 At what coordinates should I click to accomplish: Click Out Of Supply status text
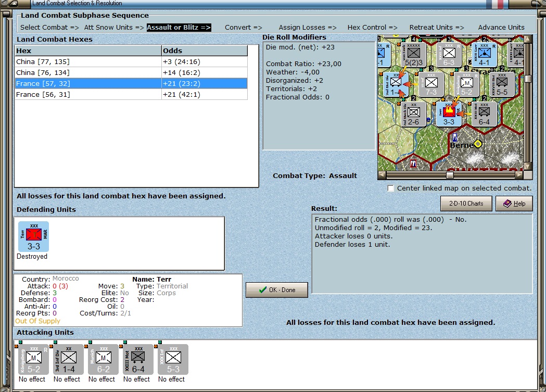tap(37, 321)
